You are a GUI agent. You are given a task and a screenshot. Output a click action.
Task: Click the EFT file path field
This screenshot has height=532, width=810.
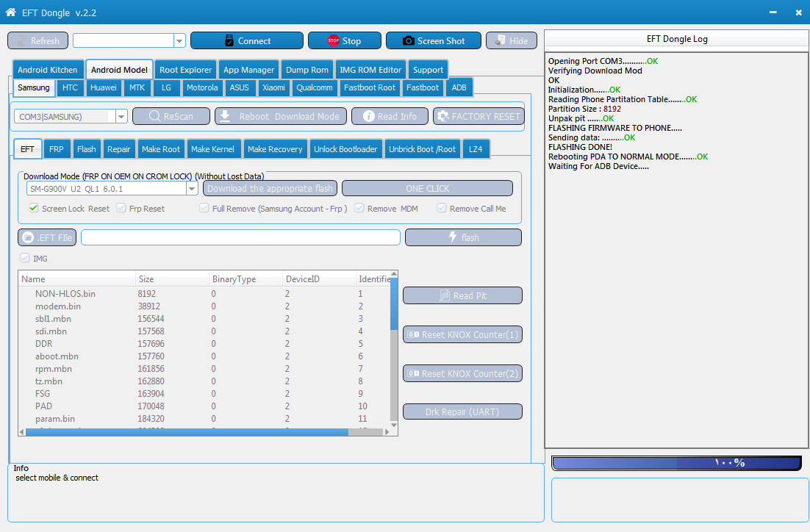(241, 237)
